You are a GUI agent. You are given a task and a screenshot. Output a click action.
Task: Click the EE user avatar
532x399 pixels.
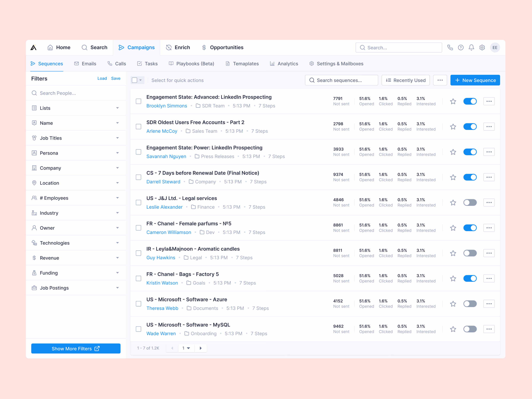tap(495, 47)
